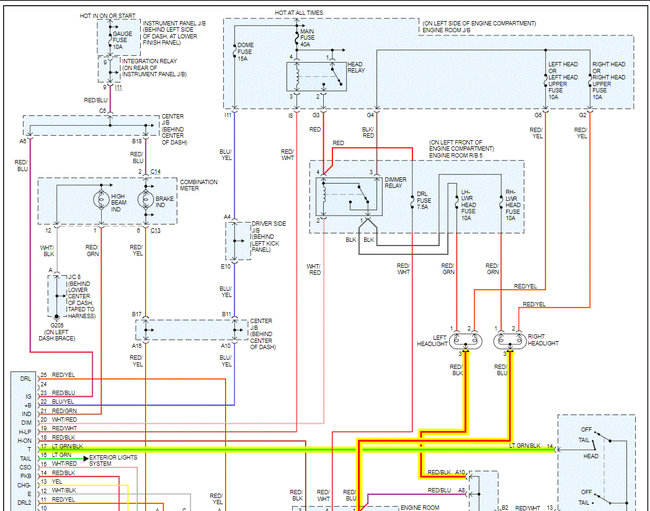
Task: Click the Brake indicator lamp symbol
Action: click(x=146, y=200)
